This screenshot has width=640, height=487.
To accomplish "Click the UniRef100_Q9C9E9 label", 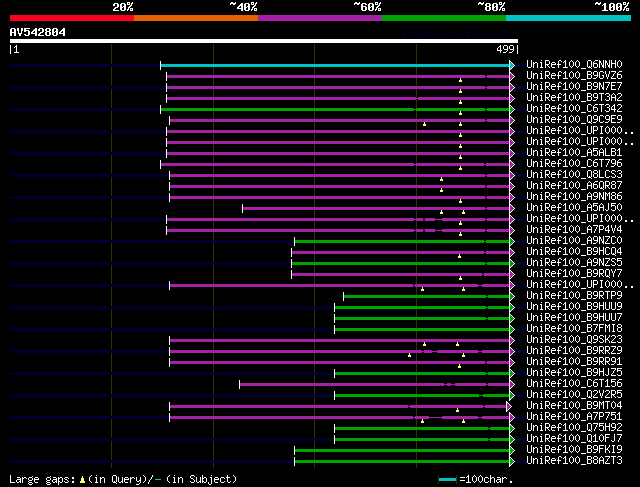I will coord(573,120).
